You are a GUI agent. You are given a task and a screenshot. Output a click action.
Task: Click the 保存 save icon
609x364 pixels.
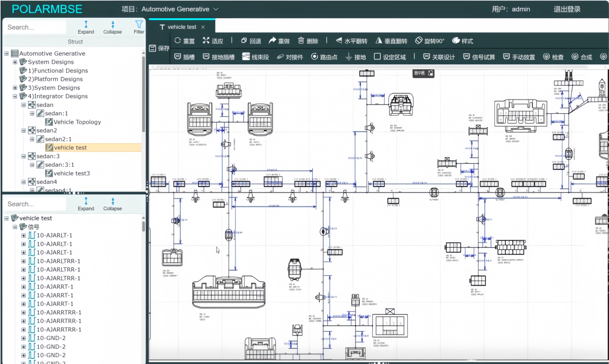pyautogui.click(x=152, y=48)
